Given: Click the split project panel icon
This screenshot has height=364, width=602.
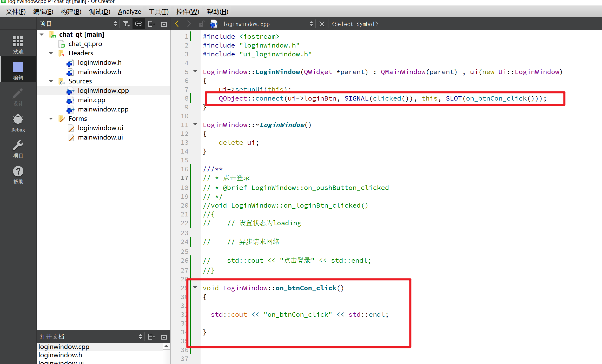Looking at the screenshot, I should tap(151, 24).
